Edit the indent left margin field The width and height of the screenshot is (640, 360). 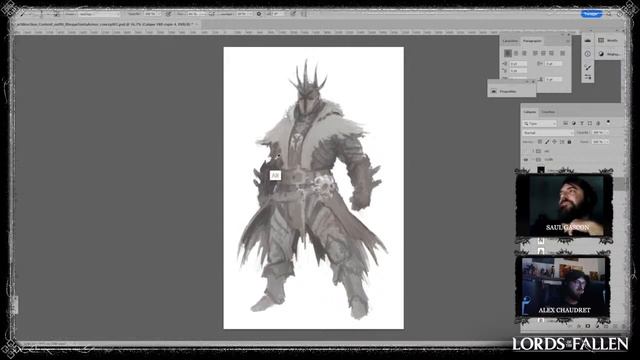[518, 64]
